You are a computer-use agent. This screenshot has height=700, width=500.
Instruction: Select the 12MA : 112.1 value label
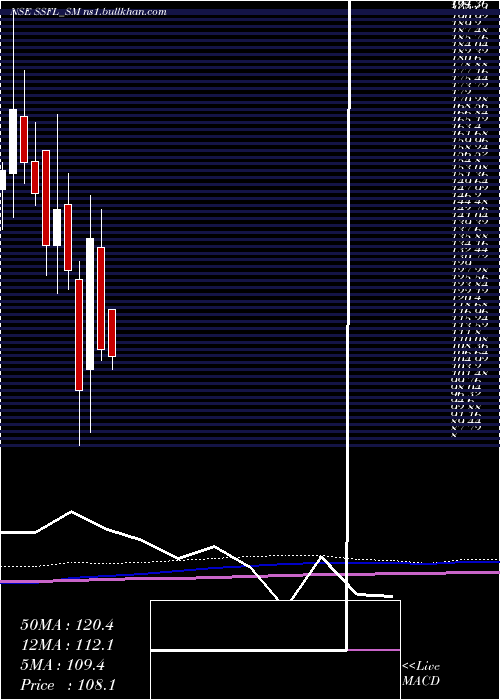[67, 645]
